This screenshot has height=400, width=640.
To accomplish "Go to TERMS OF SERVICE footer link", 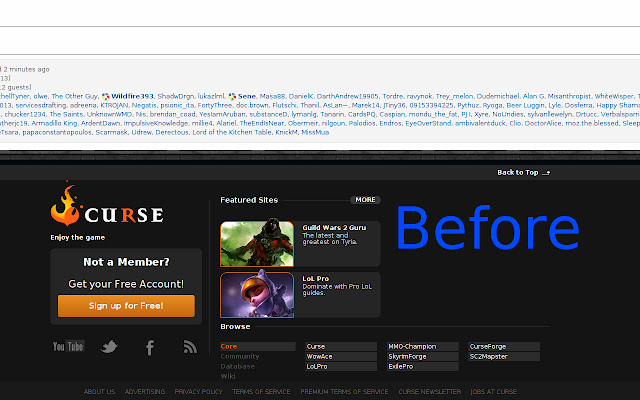I will click(261, 391).
